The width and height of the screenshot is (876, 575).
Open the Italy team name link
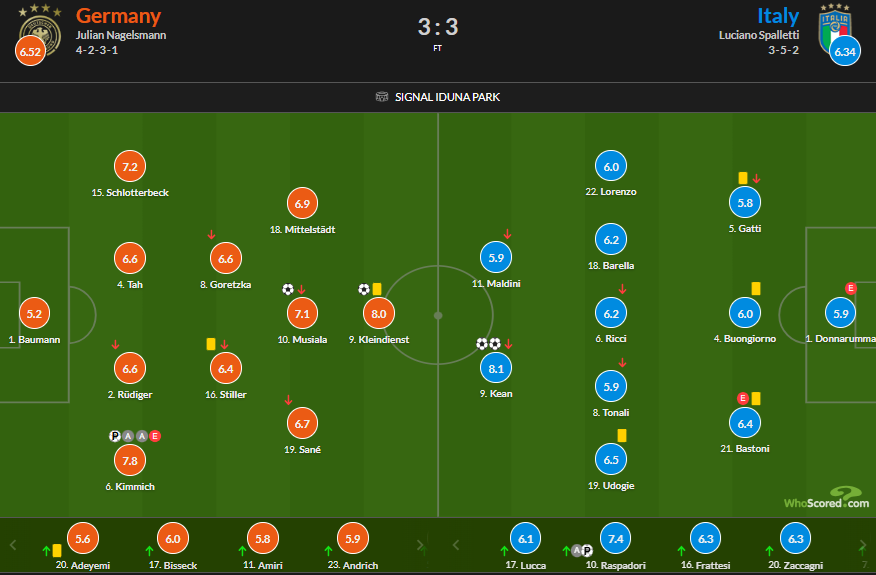click(x=778, y=16)
